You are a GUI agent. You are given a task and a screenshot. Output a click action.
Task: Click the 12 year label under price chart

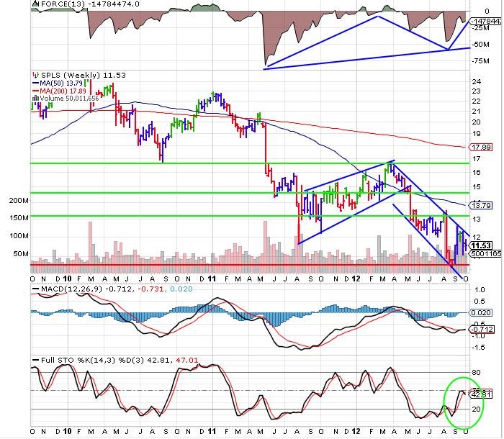(356, 279)
